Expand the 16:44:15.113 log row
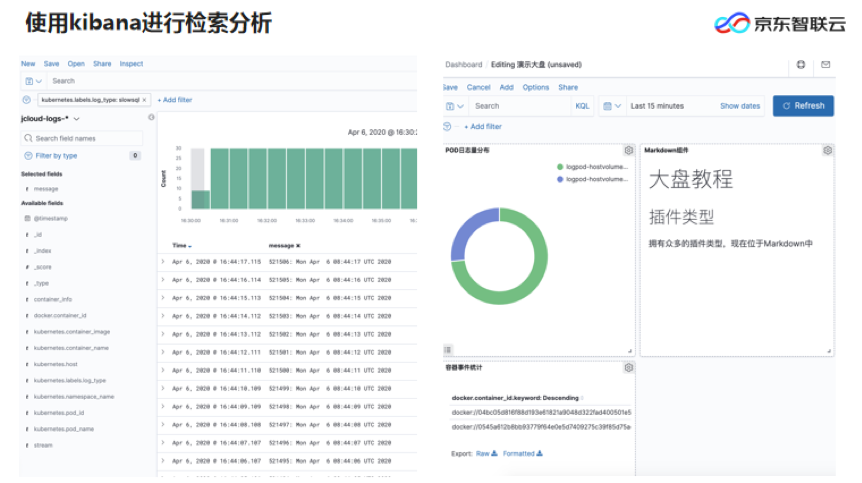Screen dimensions: 862x483 coord(163,298)
